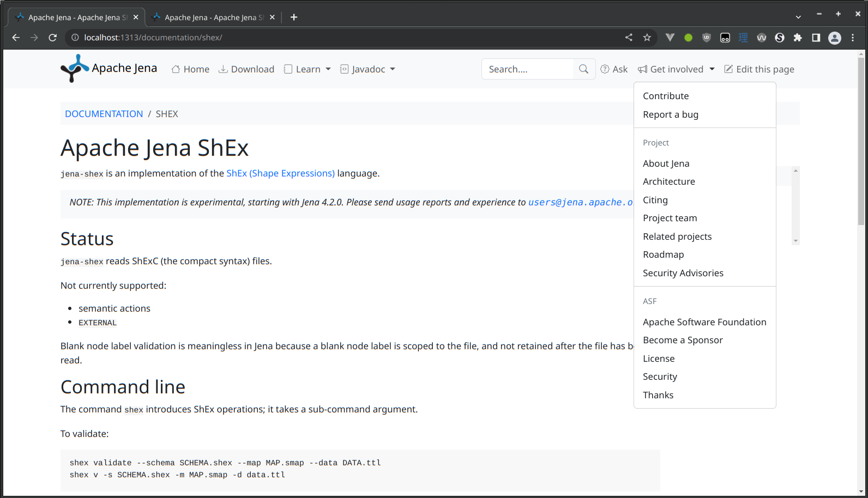Click the 'semantic actions' list item
868x498 pixels.
pyautogui.click(x=114, y=308)
